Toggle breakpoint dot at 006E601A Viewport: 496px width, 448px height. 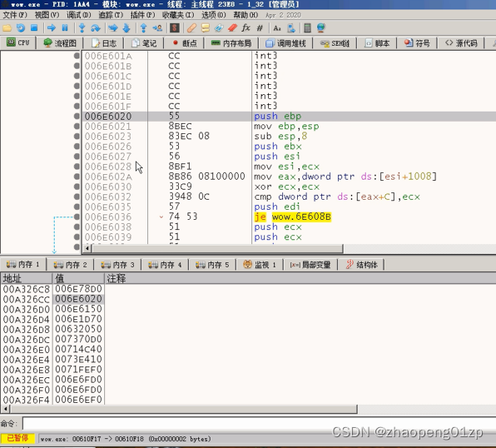77,56
